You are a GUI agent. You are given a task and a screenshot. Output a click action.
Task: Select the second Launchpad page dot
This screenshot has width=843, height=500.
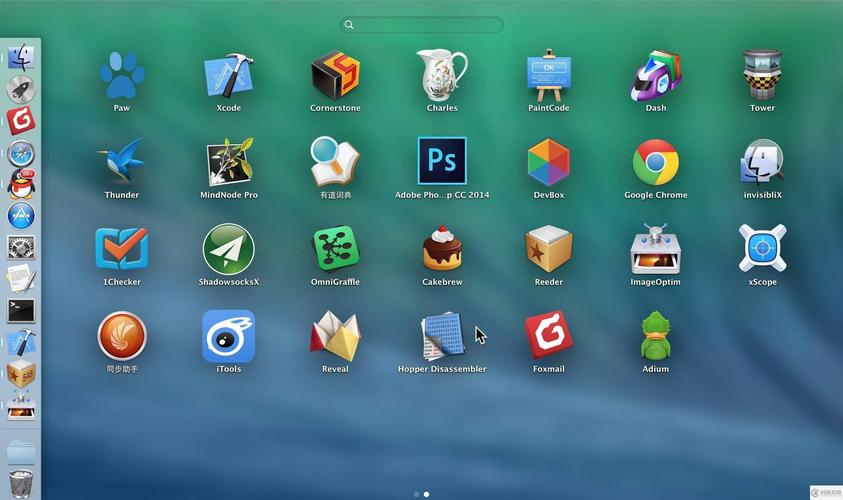tap(426, 494)
